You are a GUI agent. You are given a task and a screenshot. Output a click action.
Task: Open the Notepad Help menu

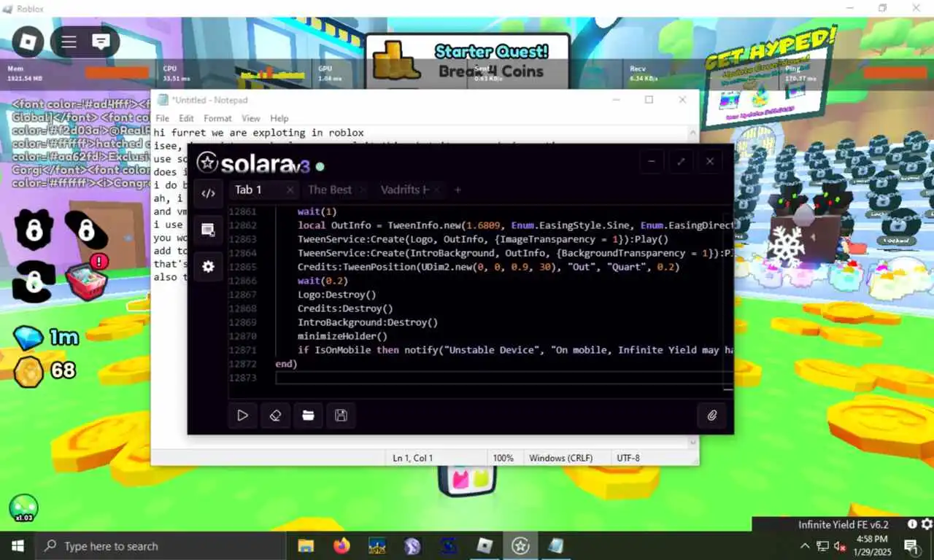point(279,118)
